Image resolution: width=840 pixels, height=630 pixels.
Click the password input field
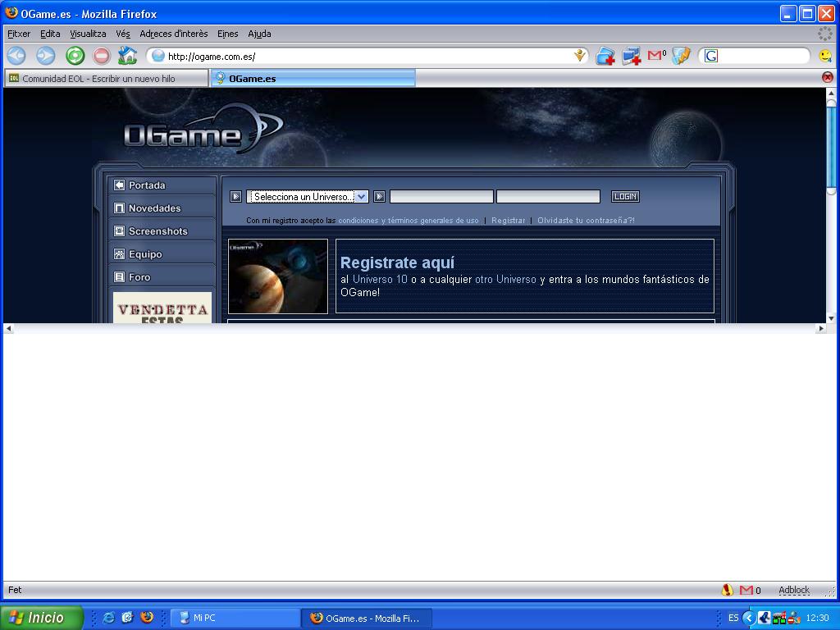tap(548, 197)
